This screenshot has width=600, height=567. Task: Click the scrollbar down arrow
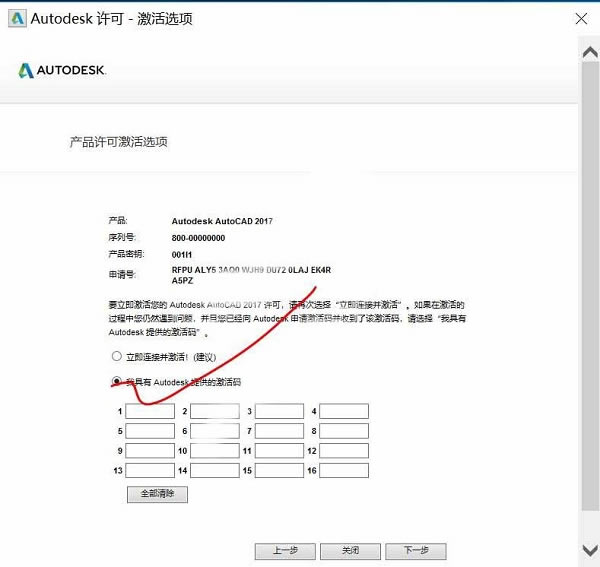pos(590,551)
